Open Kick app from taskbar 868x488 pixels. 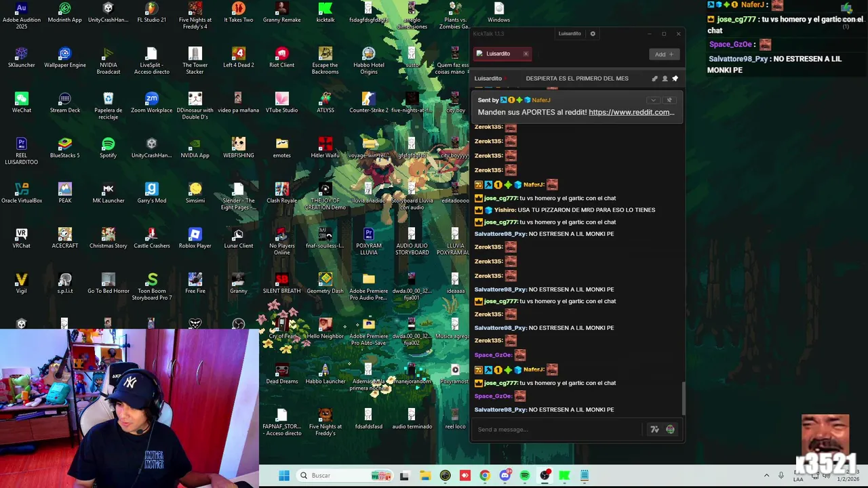tap(564, 476)
